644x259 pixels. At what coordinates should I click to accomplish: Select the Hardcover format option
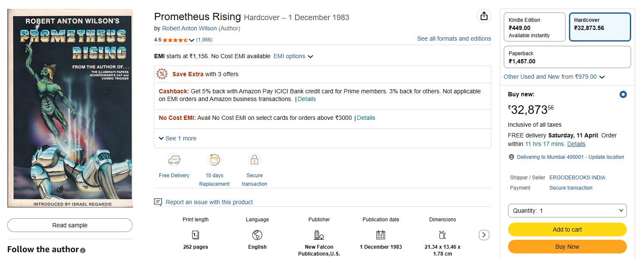(600, 27)
